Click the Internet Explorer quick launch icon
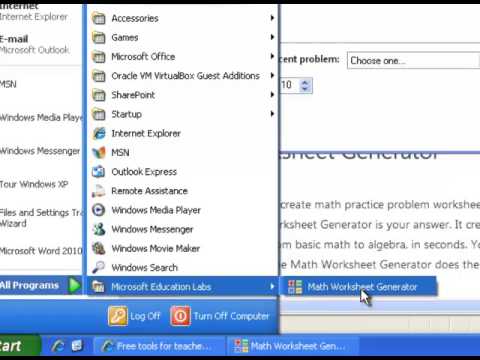The width and height of the screenshot is (480, 360). [58, 346]
